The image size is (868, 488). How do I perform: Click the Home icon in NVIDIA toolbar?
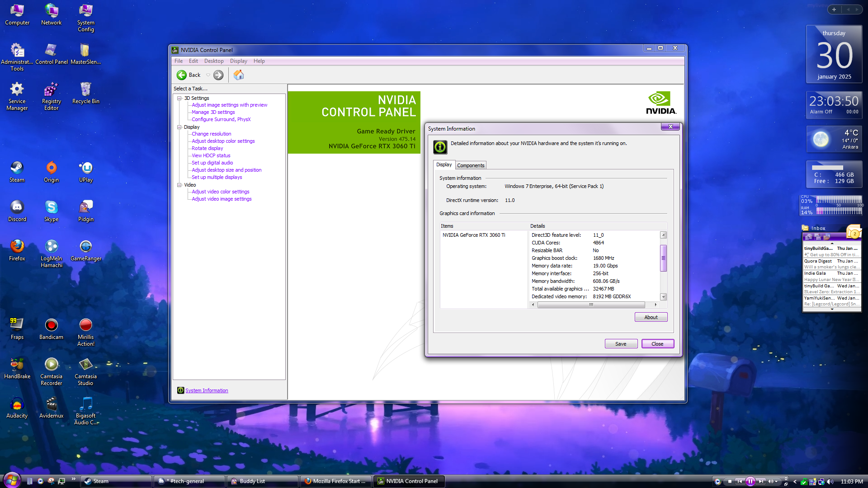(x=239, y=75)
